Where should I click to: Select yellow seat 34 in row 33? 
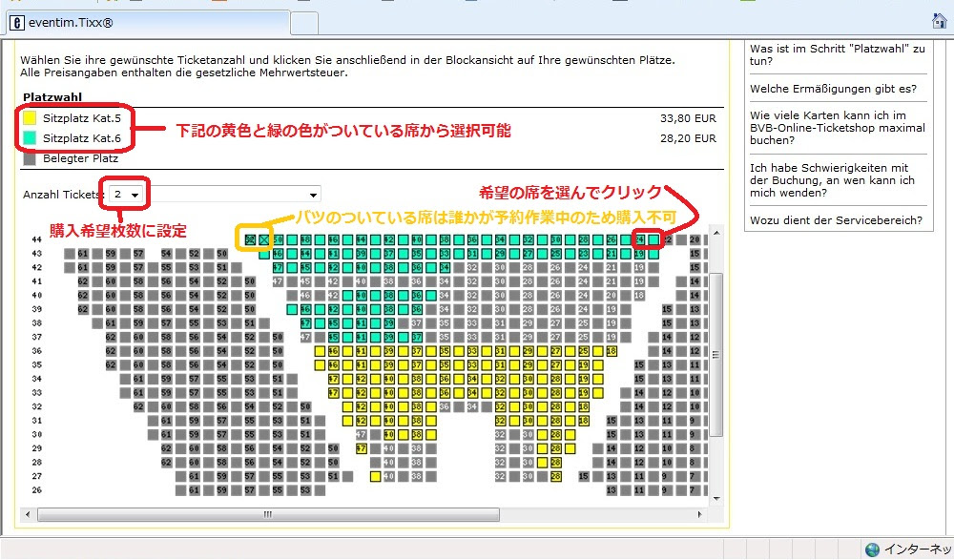(x=473, y=393)
